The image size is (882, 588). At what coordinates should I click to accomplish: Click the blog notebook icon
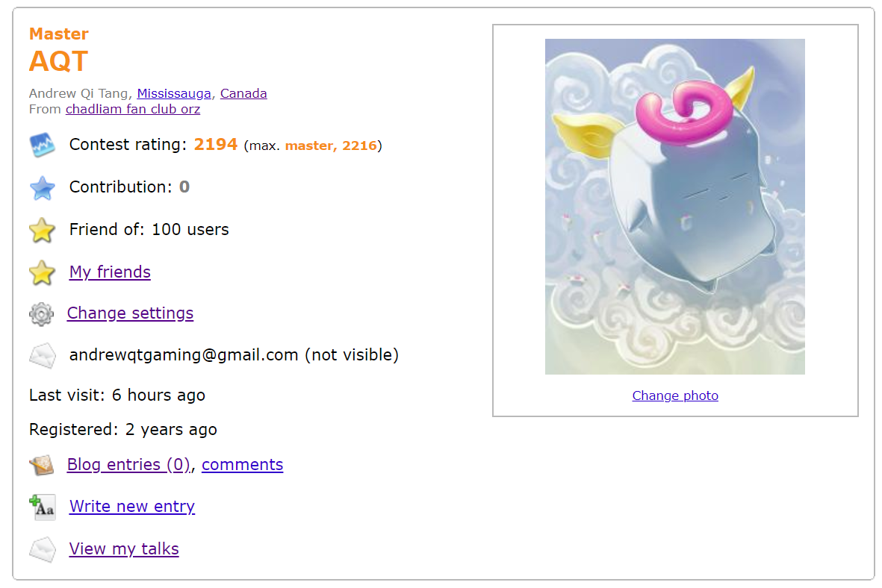42,465
